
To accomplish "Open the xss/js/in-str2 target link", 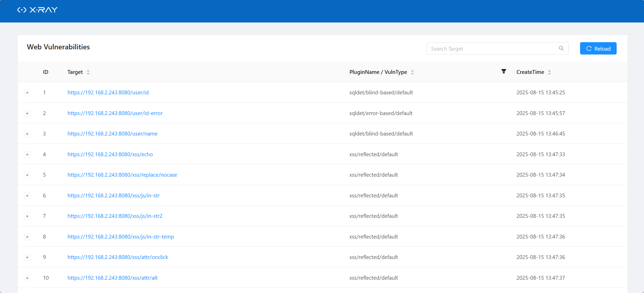I will click(x=115, y=216).
